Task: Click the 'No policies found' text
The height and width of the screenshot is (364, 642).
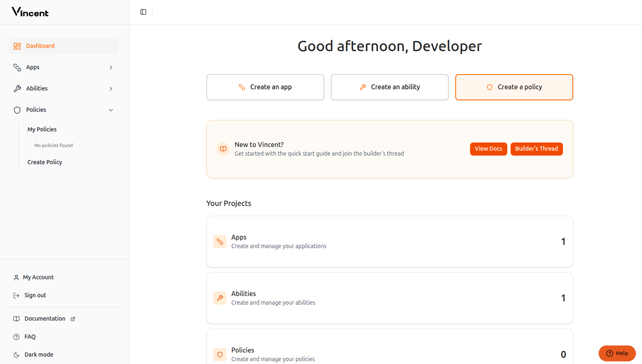Action: (54, 145)
